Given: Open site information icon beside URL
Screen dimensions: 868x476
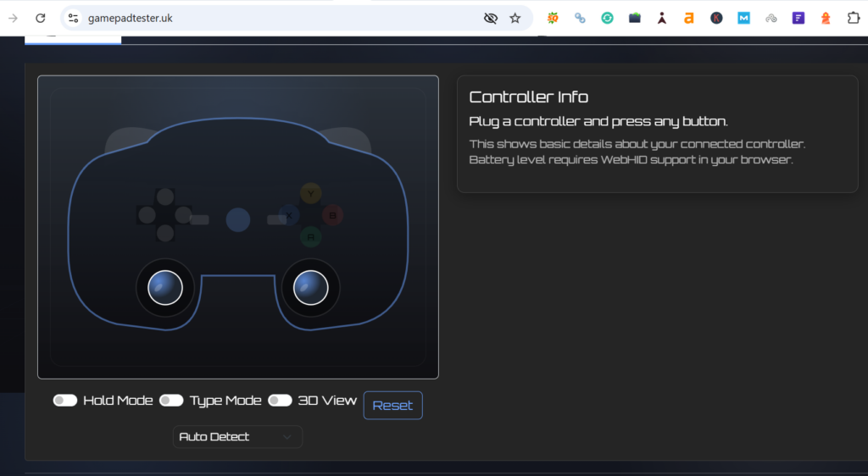Looking at the screenshot, I should 73,19.
